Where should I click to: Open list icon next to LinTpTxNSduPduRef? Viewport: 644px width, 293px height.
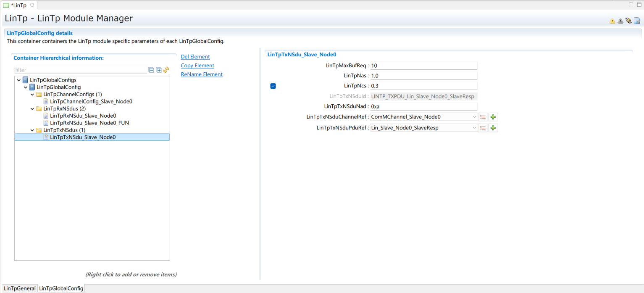click(483, 128)
